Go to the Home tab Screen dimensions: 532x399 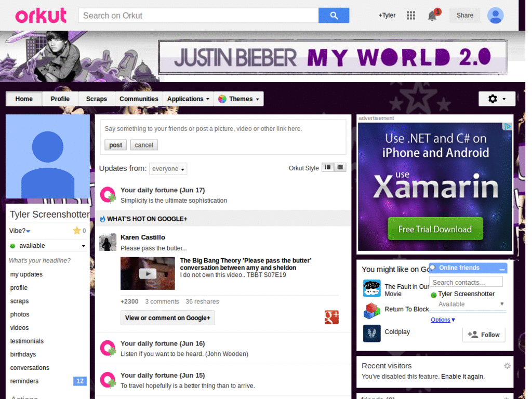pos(24,99)
